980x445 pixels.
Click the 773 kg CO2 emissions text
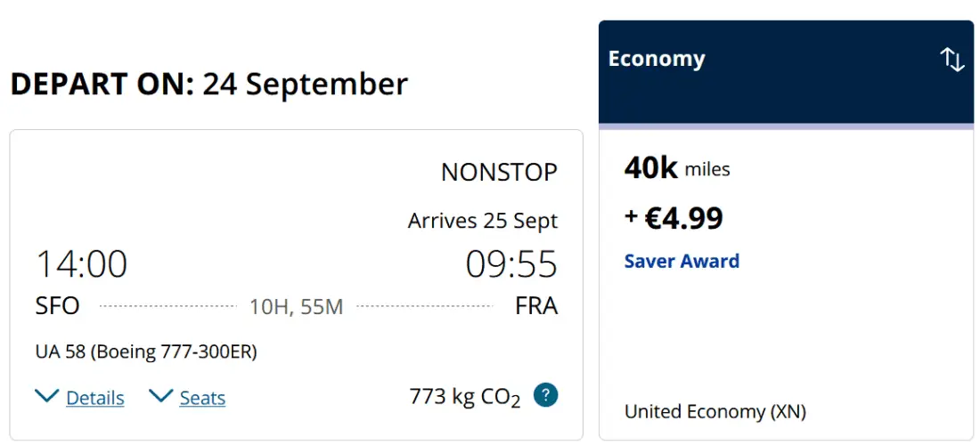pyautogui.click(x=464, y=397)
